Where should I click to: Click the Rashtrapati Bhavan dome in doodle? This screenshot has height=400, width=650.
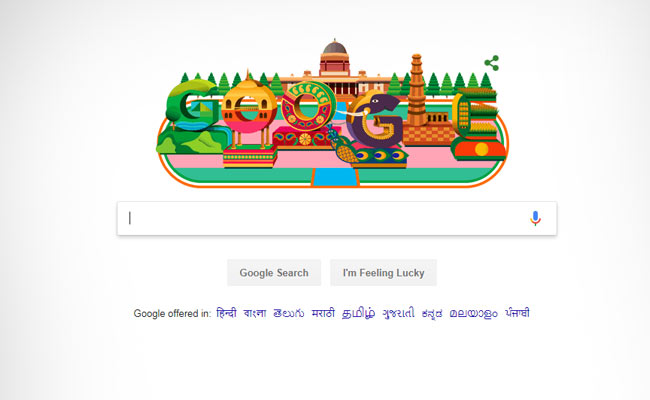point(335,48)
